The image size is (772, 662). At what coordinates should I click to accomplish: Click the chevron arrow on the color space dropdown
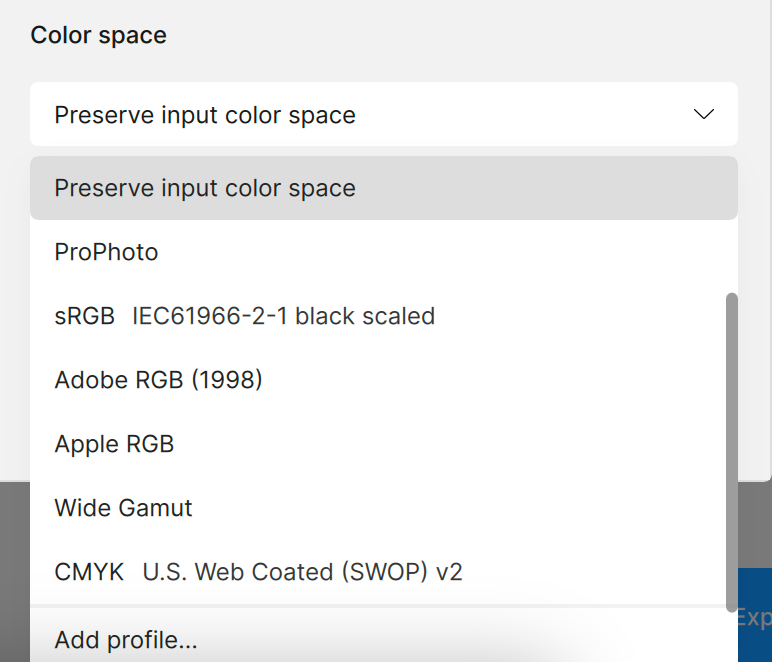coord(704,114)
